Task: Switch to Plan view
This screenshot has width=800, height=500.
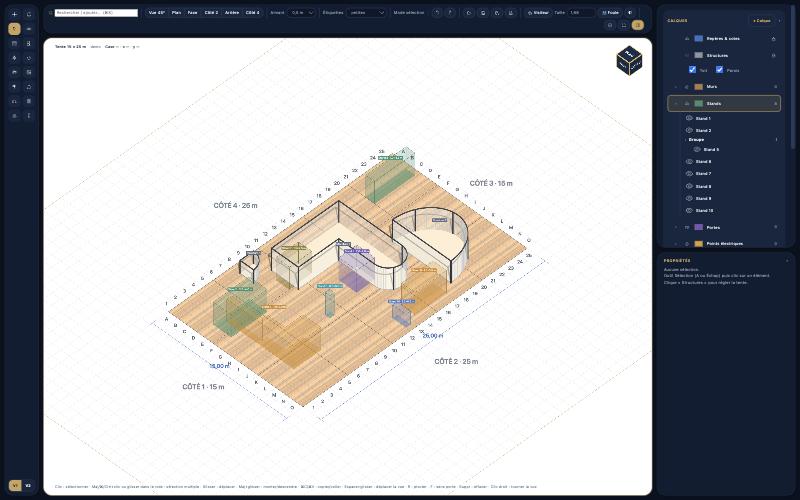Action: tap(177, 13)
